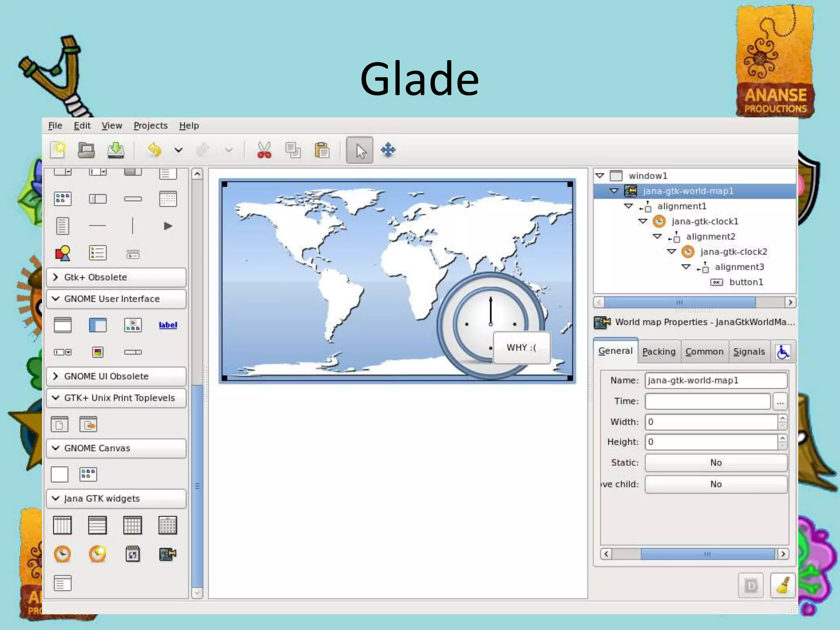This screenshot has width=840, height=630.
Task: Pick the second Jana clock widget with star
Action: click(98, 554)
